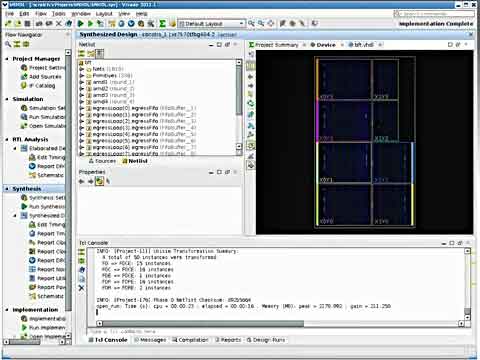Click the Tcl Console clear X icon
Image resolution: width=480 pixels, height=360 pixels.
(x=81, y=288)
